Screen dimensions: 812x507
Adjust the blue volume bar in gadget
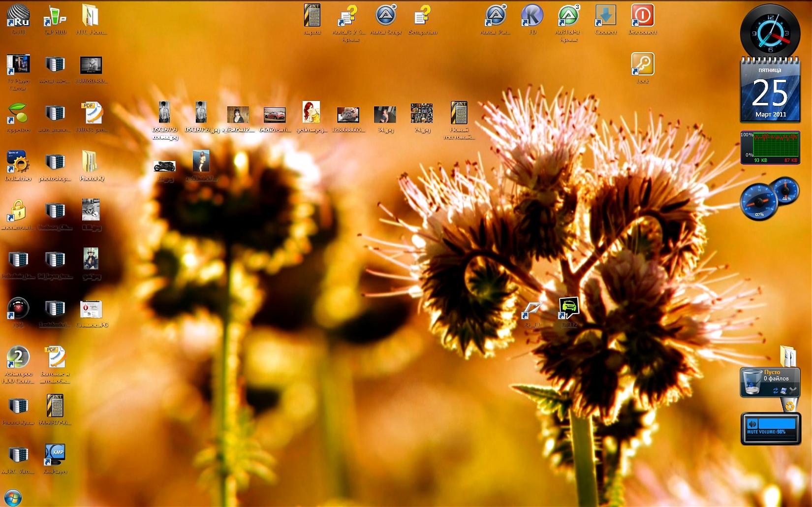777,424
